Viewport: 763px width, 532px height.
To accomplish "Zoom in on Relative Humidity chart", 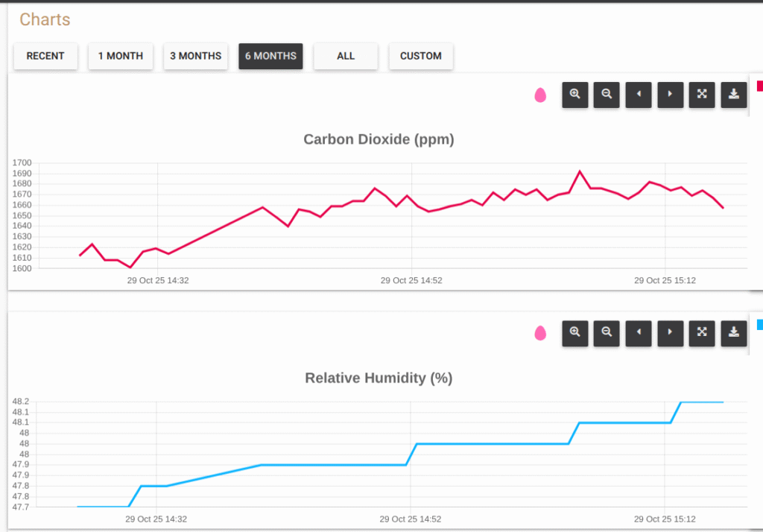I will pyautogui.click(x=575, y=333).
